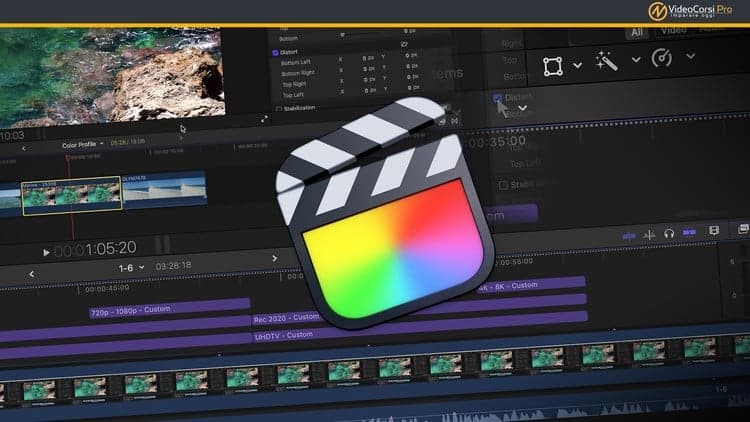
Task: Select the yellow-outlined Marine clip thumbnail
Action: click(x=72, y=196)
